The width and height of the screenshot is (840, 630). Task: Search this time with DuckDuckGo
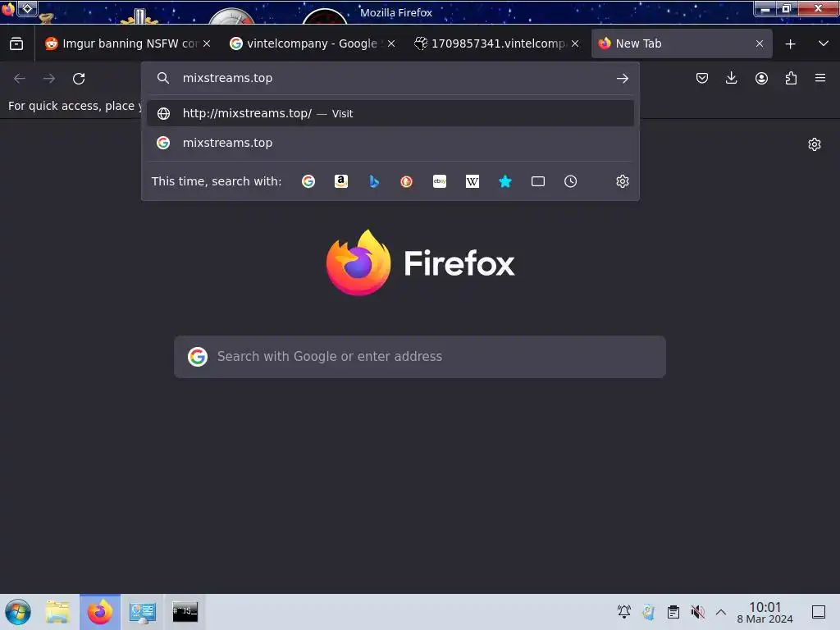pyautogui.click(x=407, y=181)
